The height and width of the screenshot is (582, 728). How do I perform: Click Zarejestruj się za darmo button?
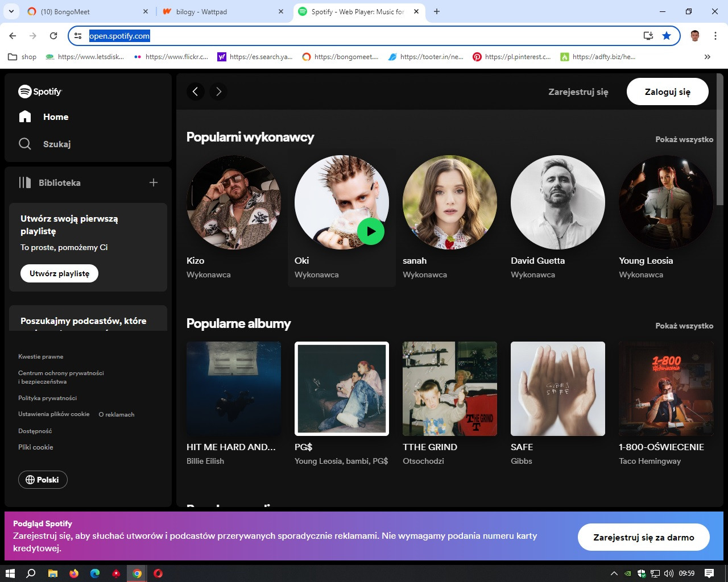[644, 537]
